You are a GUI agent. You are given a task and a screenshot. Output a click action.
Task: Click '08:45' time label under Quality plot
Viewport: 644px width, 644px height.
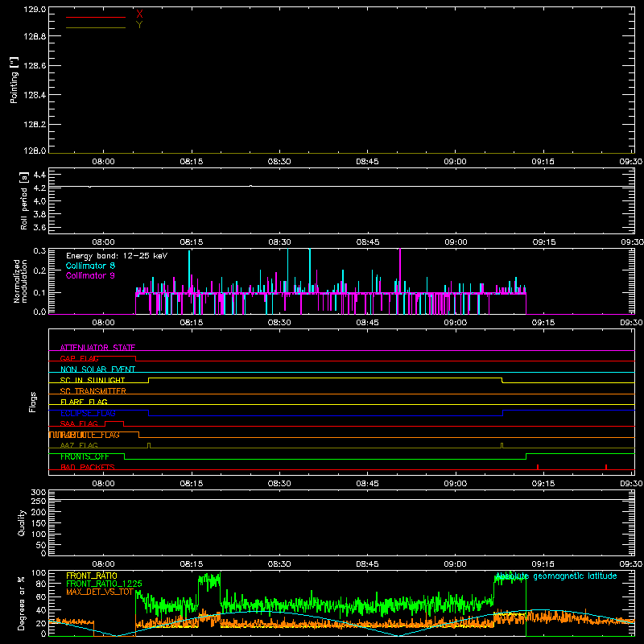(x=367, y=564)
